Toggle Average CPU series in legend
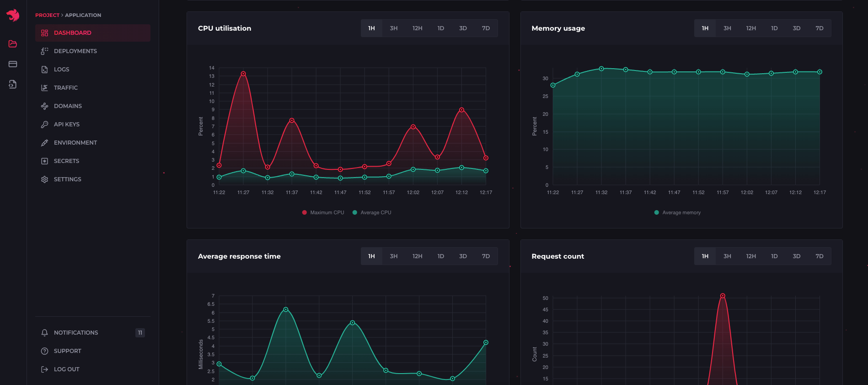Screen dimensions: 868x385 pyautogui.click(x=372, y=212)
